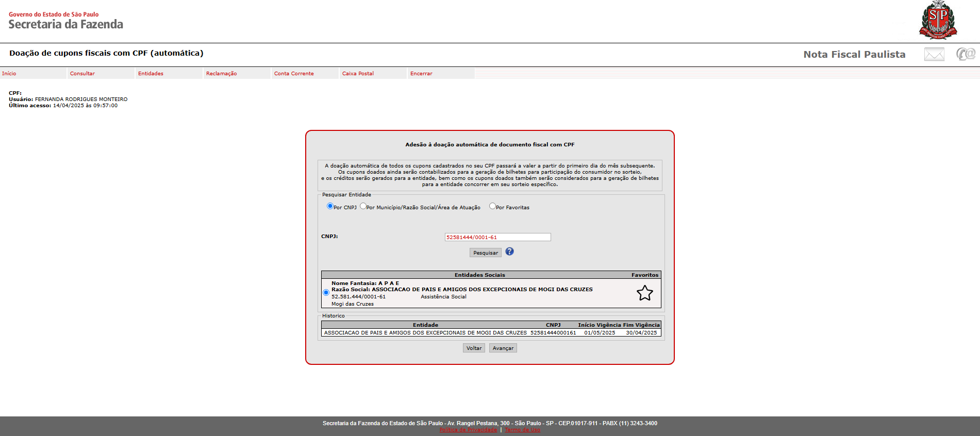Click the favorite star icon for APAE
The height and width of the screenshot is (436, 980).
pyautogui.click(x=644, y=293)
